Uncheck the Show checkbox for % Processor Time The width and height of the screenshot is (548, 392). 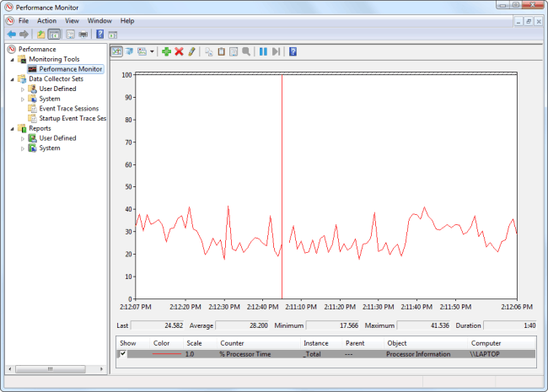(123, 355)
